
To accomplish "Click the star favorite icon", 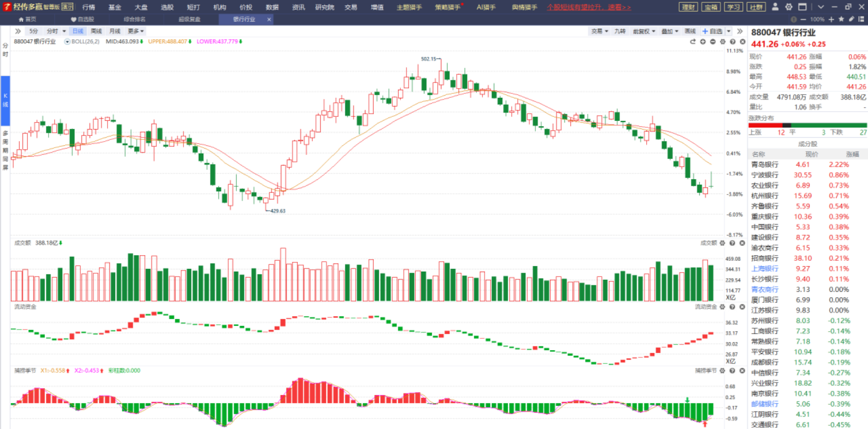I will pos(841,19).
